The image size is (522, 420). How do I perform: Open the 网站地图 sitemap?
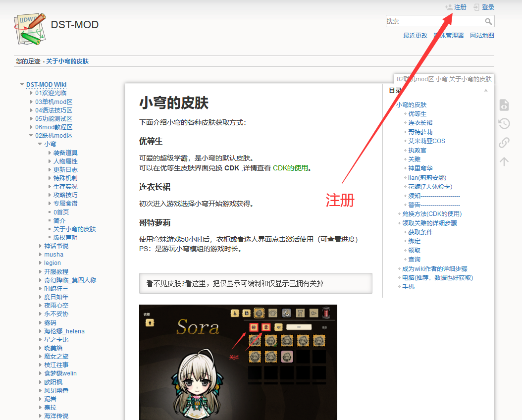pos(481,36)
